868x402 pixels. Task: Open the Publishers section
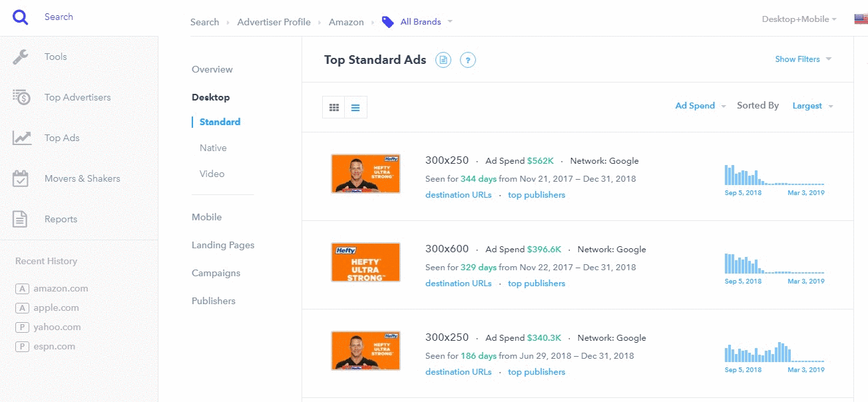pyautogui.click(x=214, y=301)
